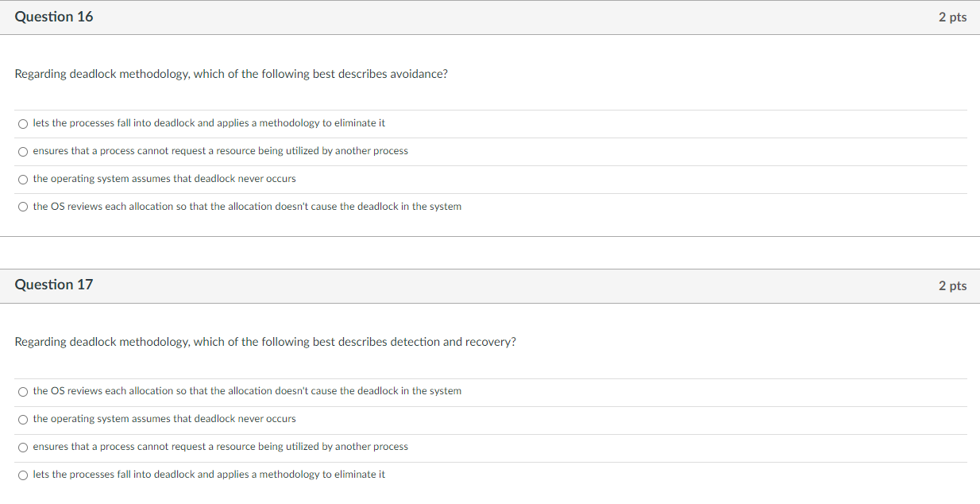
Task: Click the divider line between the two questions
Action: tap(490, 235)
